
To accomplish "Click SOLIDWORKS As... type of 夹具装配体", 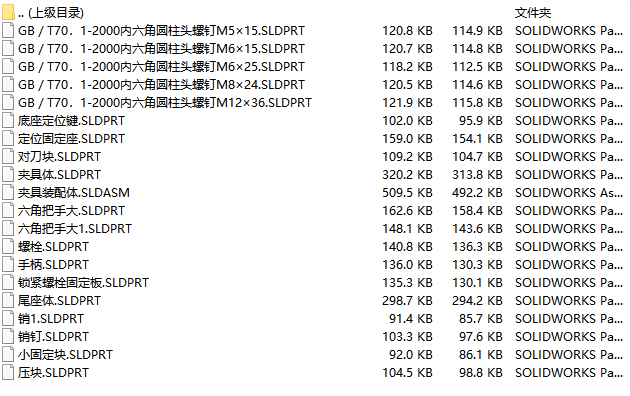I will [x=569, y=192].
